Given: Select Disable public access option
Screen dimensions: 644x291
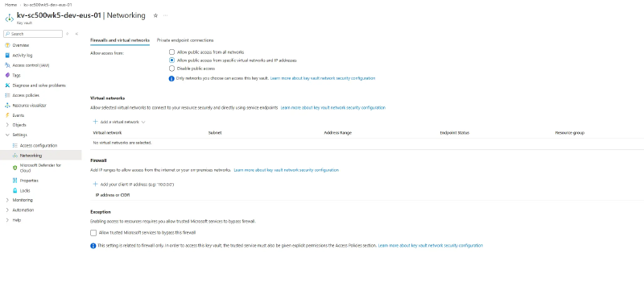Looking at the screenshot, I should (x=171, y=69).
